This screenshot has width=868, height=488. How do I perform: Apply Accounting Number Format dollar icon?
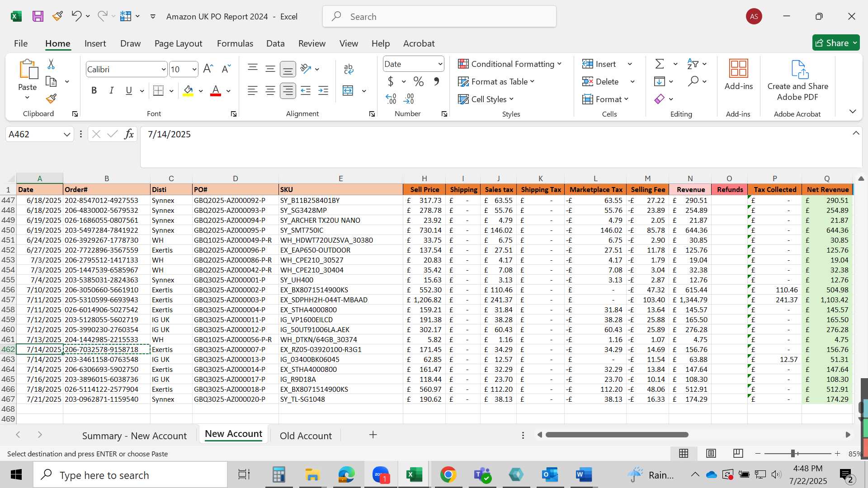point(391,81)
